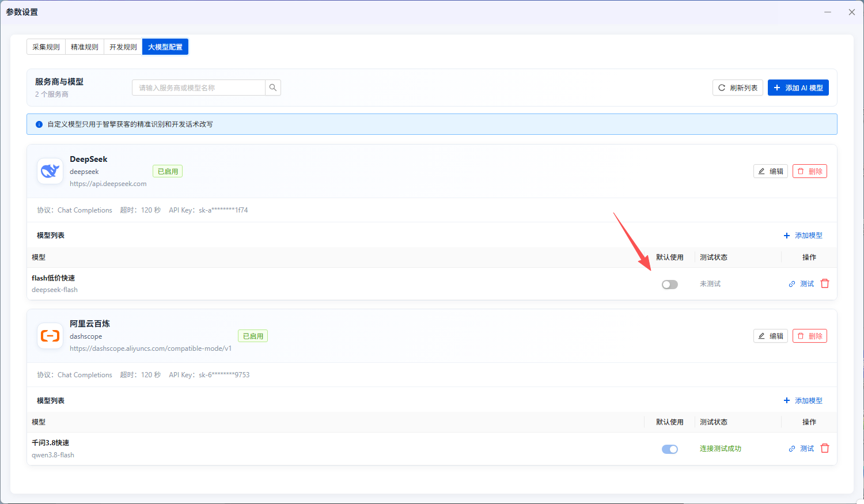The image size is (864, 504).
Task: Select the 大模型配置 tab
Action: pos(165,47)
